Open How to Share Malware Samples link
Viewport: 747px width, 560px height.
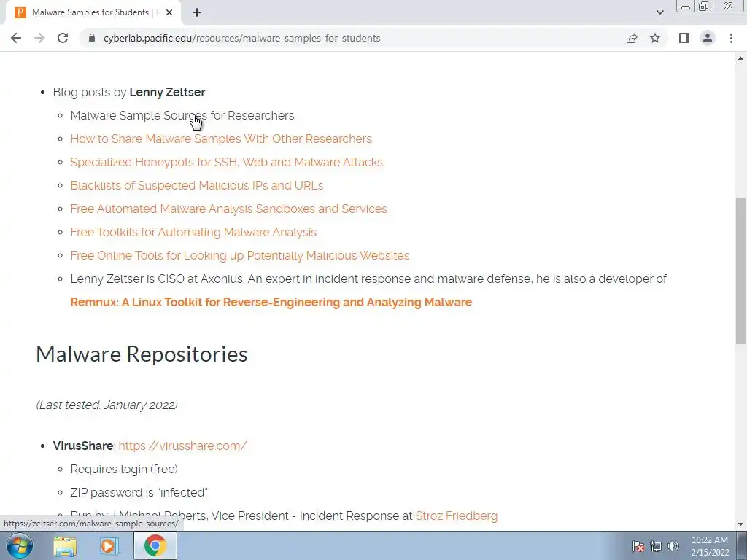tap(221, 139)
